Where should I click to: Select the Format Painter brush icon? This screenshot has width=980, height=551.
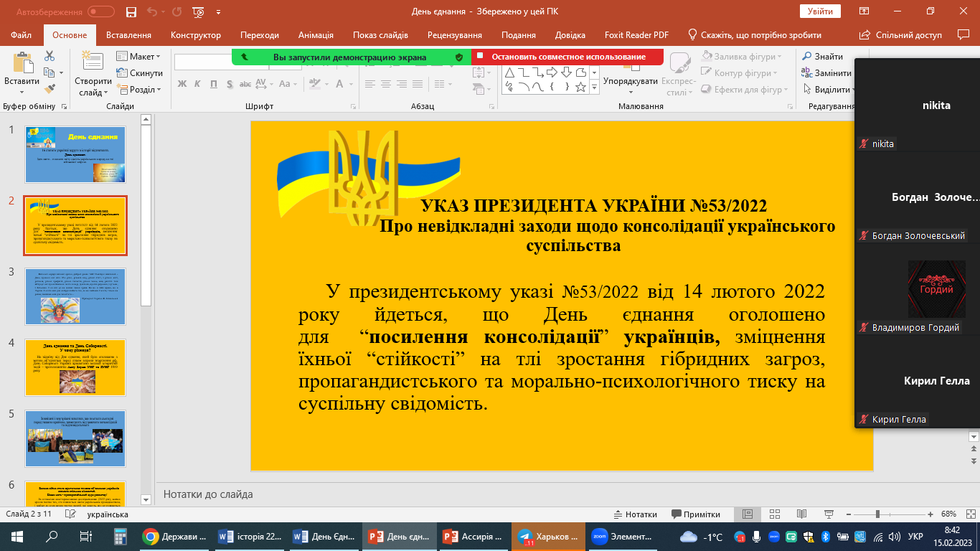50,90
